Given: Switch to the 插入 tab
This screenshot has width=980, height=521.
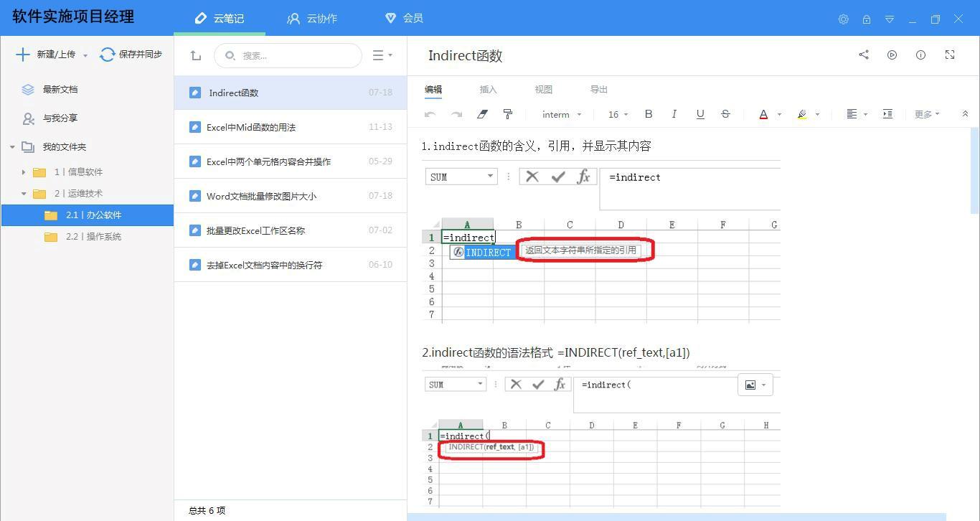Looking at the screenshot, I should pos(488,90).
